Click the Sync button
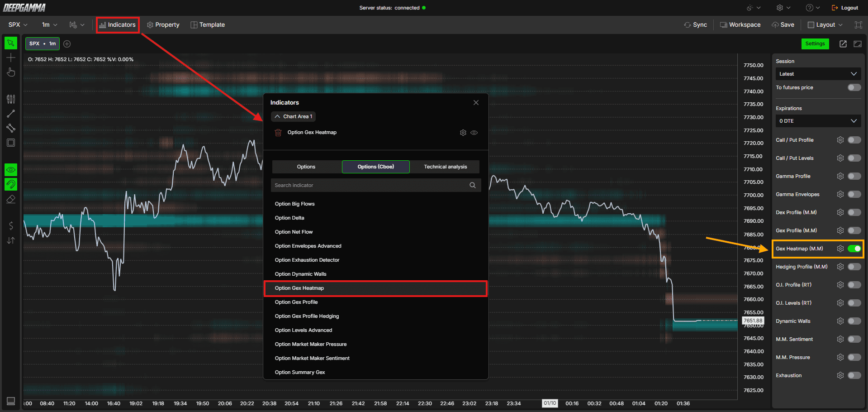This screenshot has height=412, width=868. pyautogui.click(x=696, y=25)
